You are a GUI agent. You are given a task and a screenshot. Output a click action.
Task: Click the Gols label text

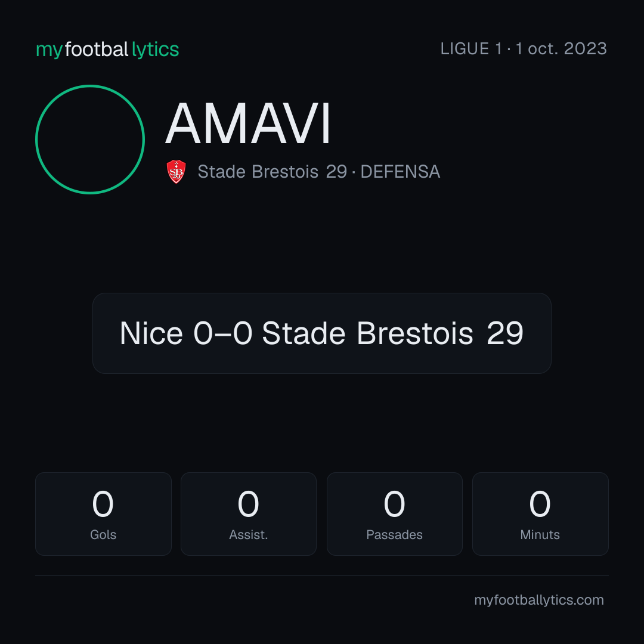pos(103,535)
